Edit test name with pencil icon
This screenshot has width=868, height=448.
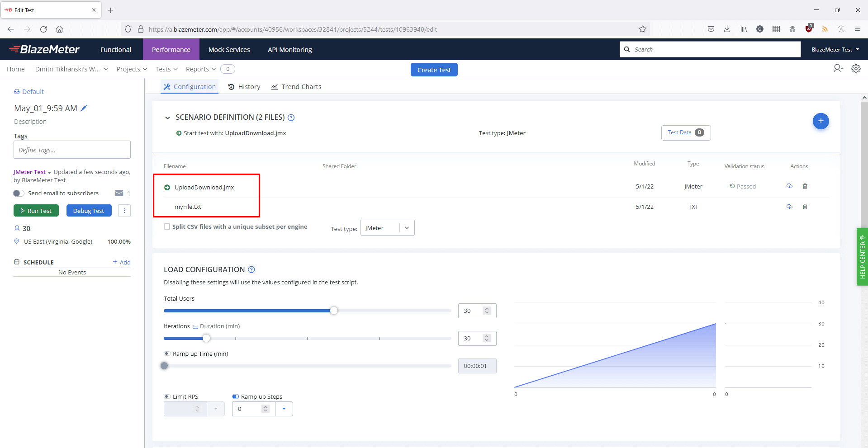[x=84, y=108]
